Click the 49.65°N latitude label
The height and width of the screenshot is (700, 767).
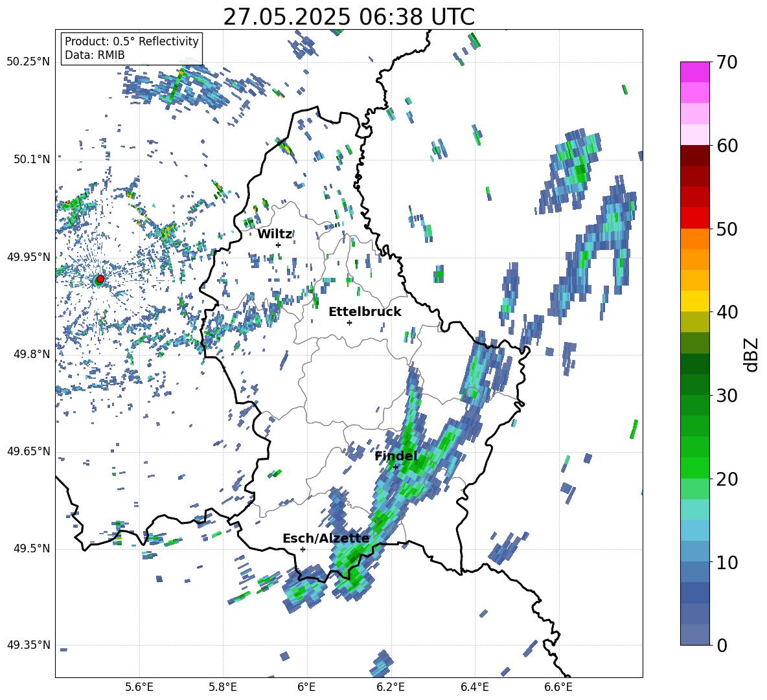28,451
